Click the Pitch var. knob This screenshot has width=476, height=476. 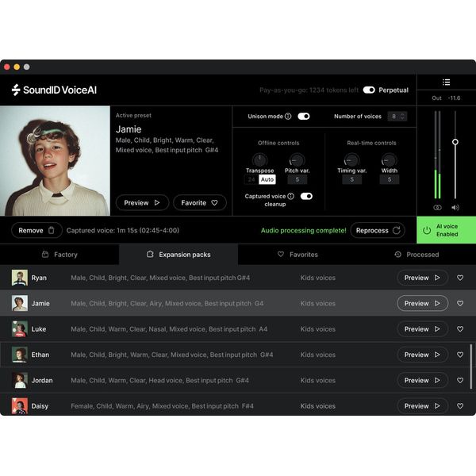pos(297,159)
